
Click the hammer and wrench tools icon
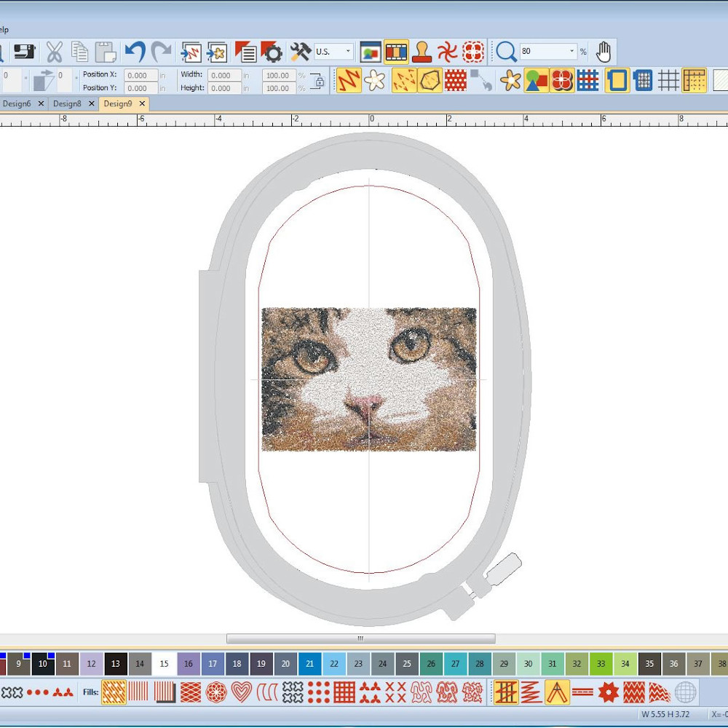pos(301,52)
